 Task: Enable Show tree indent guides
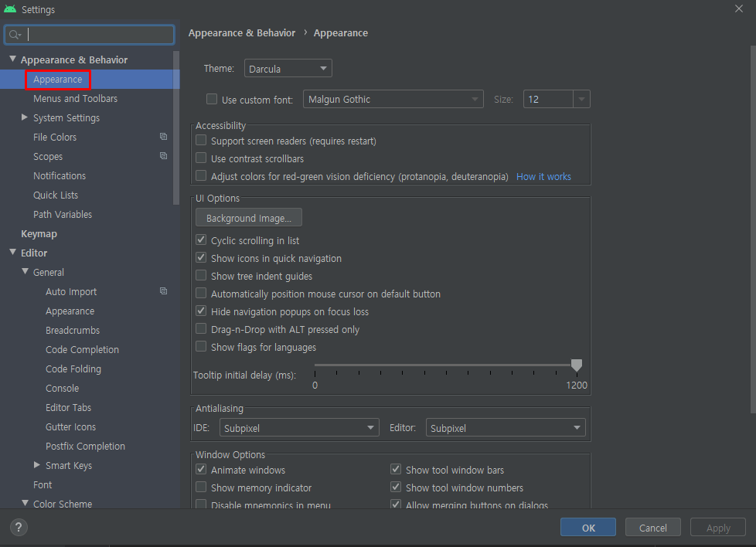point(201,276)
